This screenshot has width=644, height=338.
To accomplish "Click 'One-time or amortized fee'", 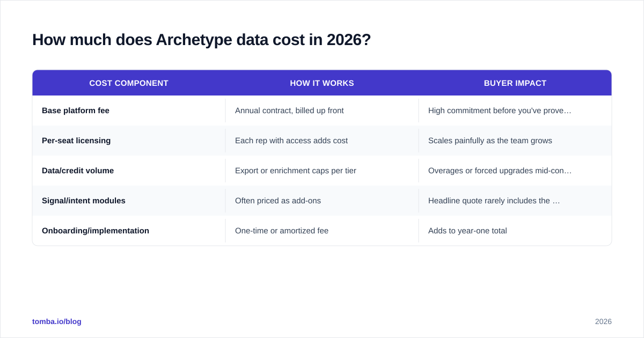I will click(282, 231).
